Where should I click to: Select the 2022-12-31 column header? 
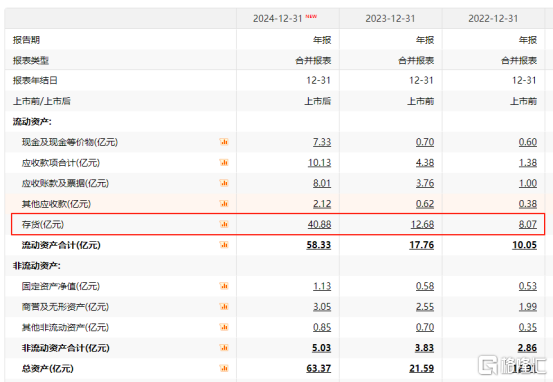coord(493,18)
